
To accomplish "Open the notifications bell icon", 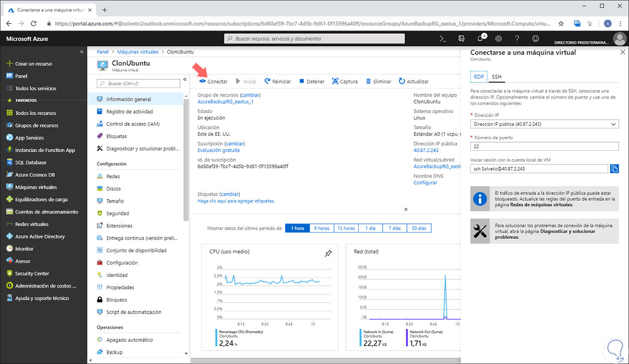I will pos(480,39).
